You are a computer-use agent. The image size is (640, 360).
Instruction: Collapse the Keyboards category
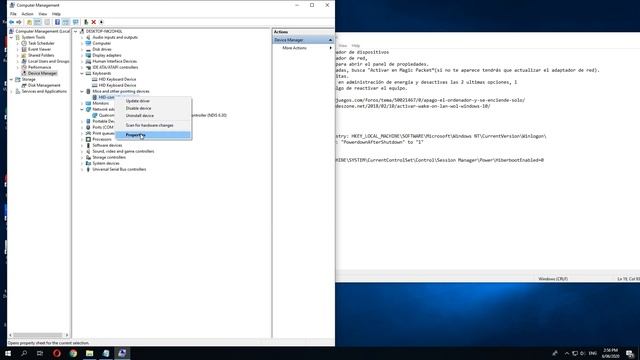point(82,73)
